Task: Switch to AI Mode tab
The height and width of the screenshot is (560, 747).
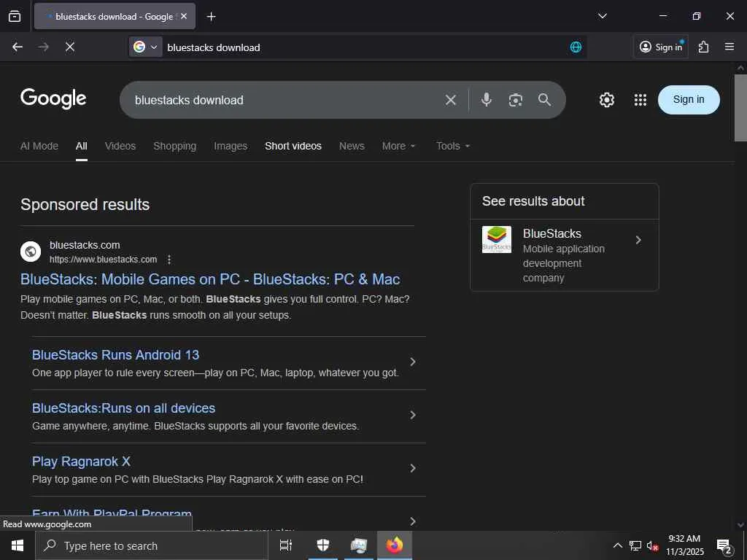Action: tap(39, 146)
